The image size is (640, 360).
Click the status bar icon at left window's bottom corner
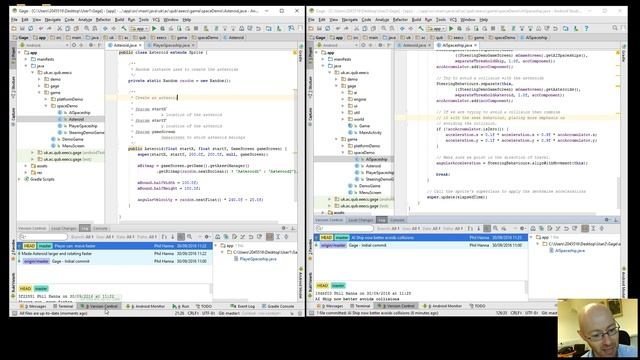[x=15, y=313]
